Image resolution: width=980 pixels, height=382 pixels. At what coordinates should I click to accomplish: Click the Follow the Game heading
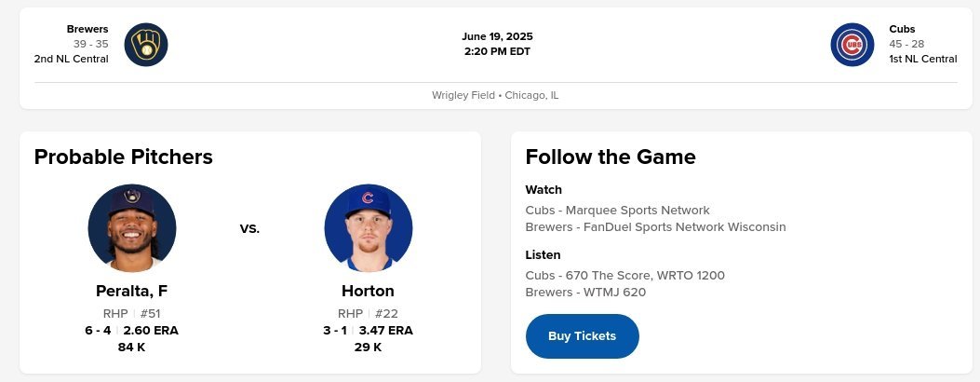611,157
